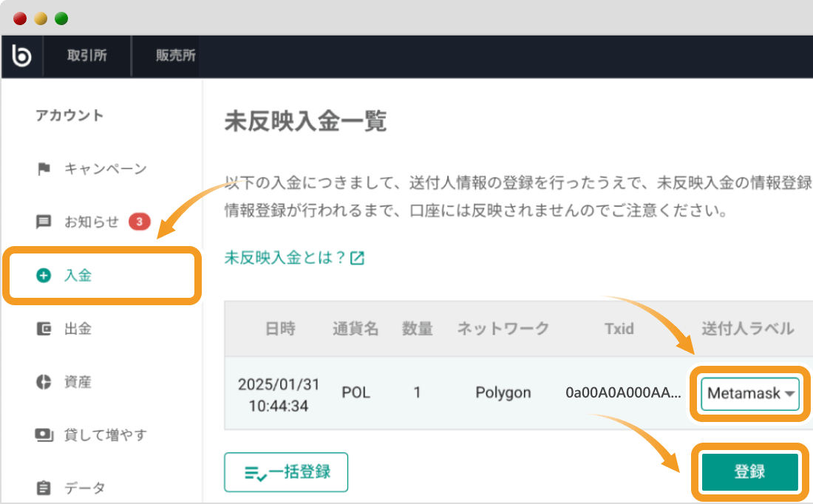Open the 取引所 tab
The height and width of the screenshot is (504, 813).
(x=87, y=55)
